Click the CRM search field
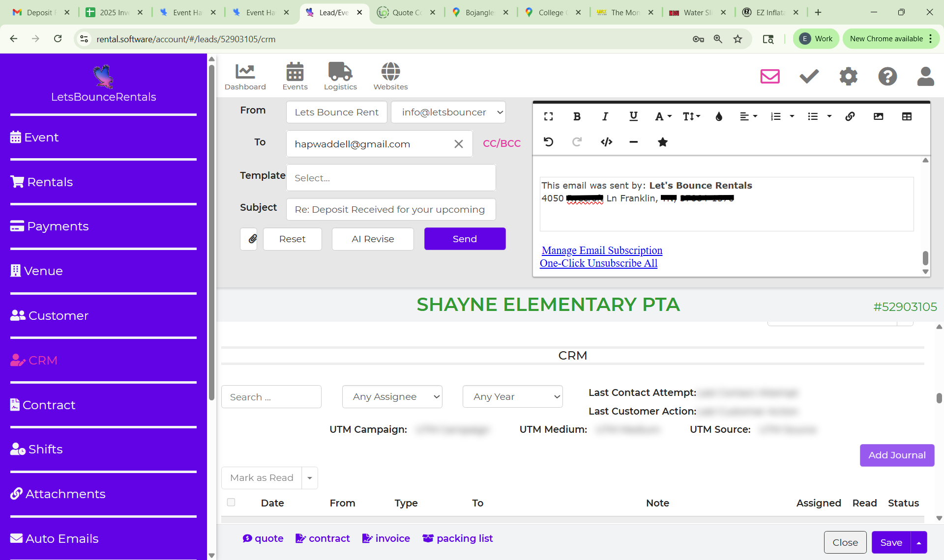 point(271,397)
